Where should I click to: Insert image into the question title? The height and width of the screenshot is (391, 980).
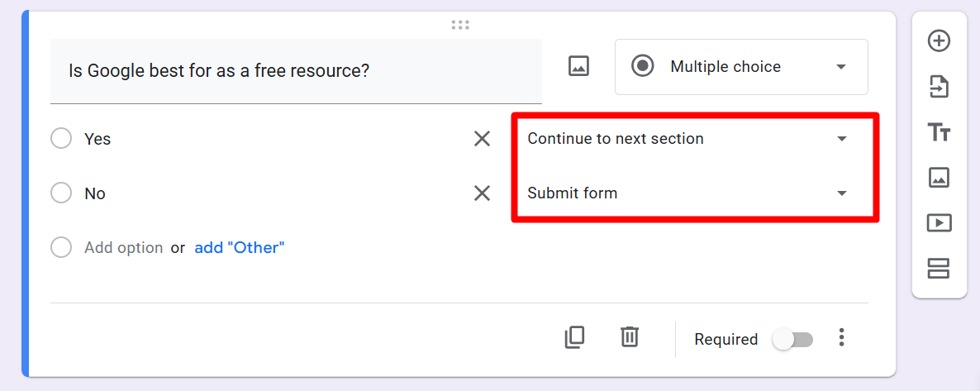(x=578, y=67)
